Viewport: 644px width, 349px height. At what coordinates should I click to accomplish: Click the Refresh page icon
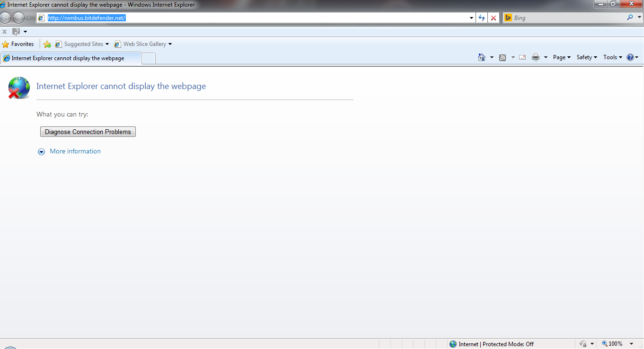[482, 18]
